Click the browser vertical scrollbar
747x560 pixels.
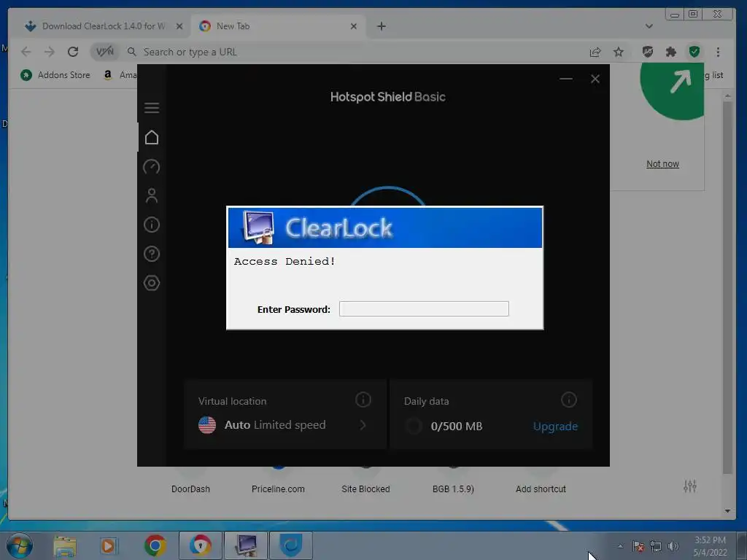tap(727, 287)
